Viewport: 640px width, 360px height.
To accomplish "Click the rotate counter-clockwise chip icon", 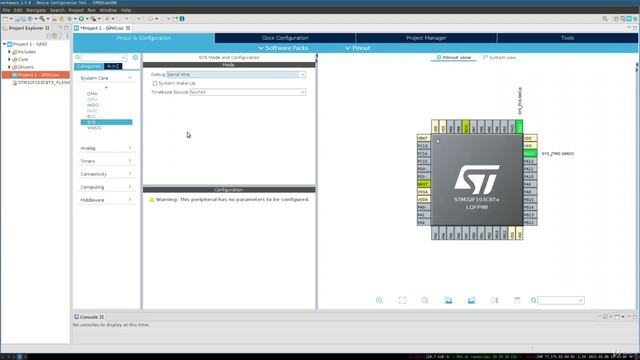I will pos(471,300).
